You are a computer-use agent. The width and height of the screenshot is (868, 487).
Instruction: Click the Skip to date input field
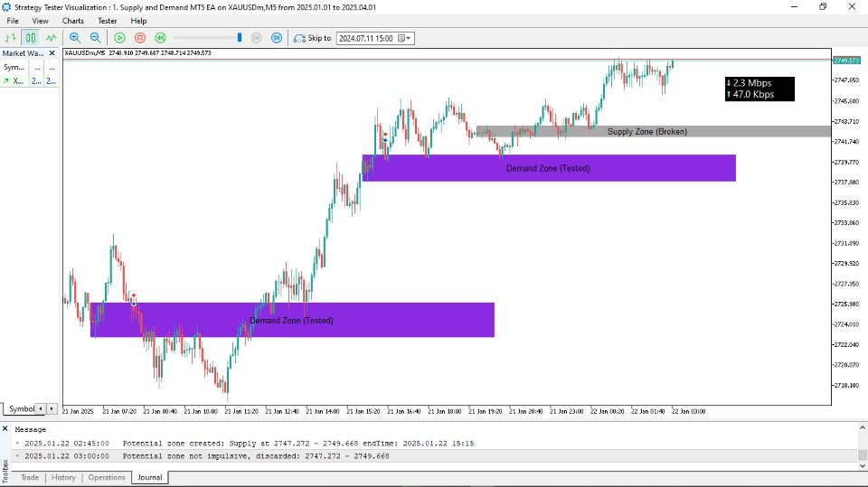pos(368,38)
